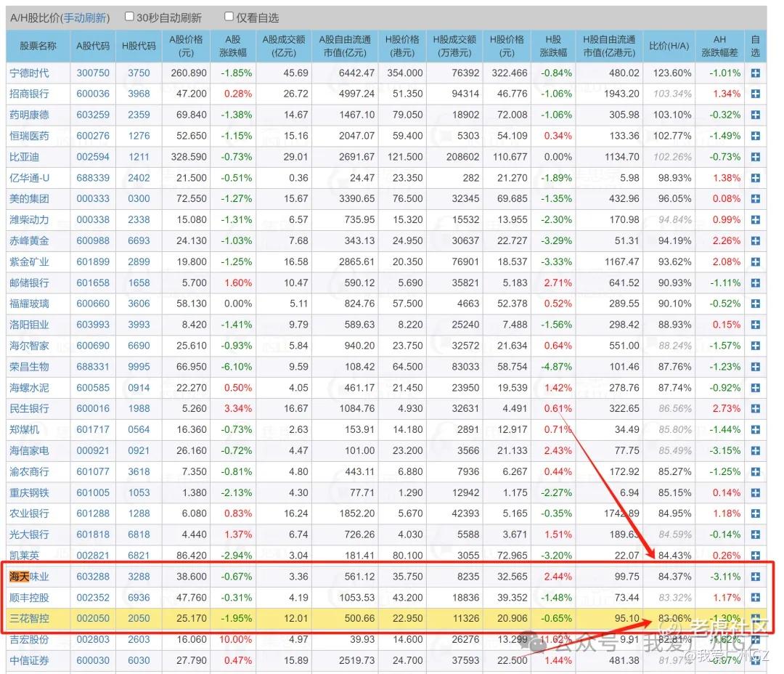Add 海螺水泥 to watchlist via plus icon

[755, 388]
